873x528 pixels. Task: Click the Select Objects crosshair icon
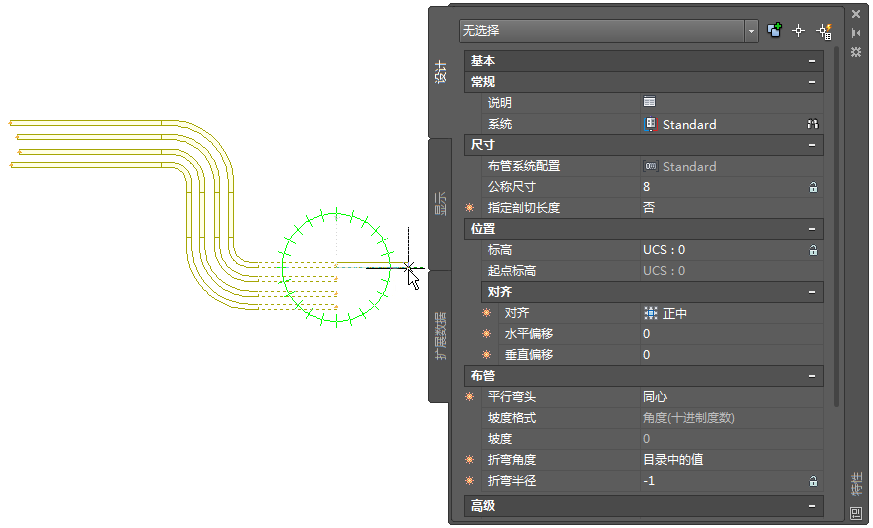[x=798, y=31]
